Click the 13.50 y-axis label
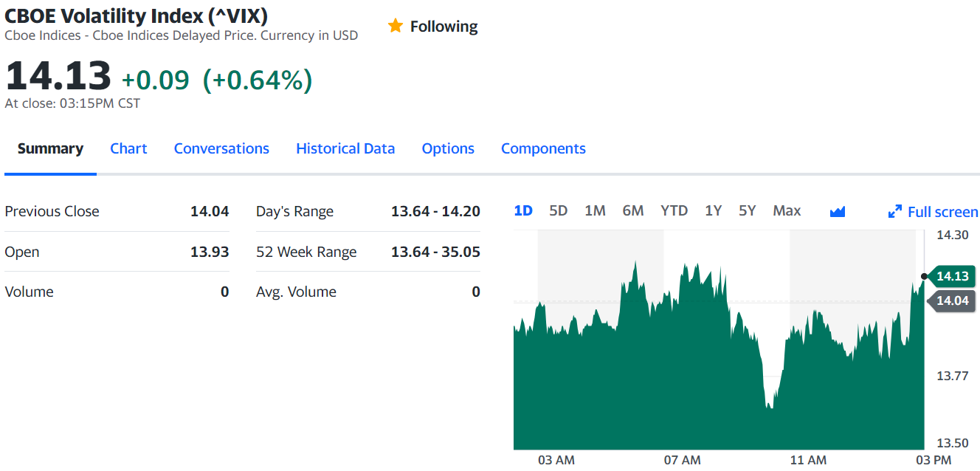Image resolution: width=980 pixels, height=471 pixels. 952,443
